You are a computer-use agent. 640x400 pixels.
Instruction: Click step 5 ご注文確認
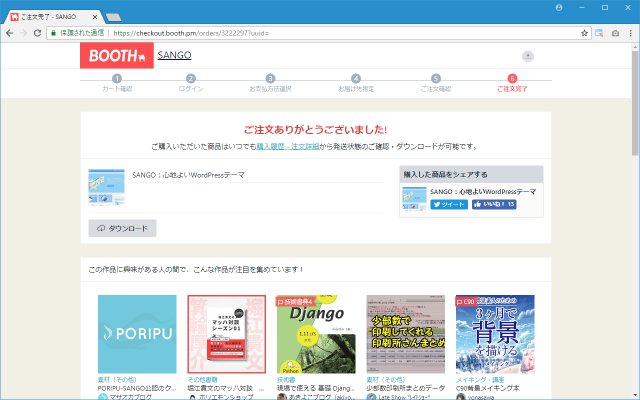point(436,83)
